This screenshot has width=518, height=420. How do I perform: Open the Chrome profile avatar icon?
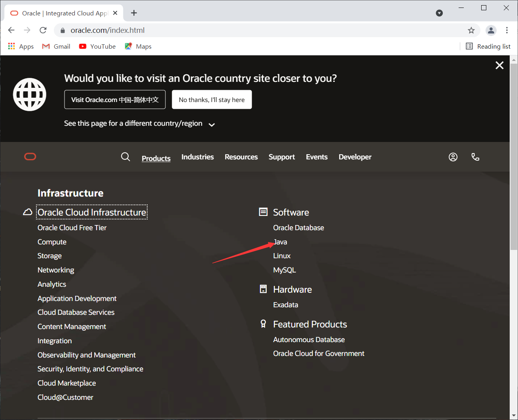[x=491, y=30]
